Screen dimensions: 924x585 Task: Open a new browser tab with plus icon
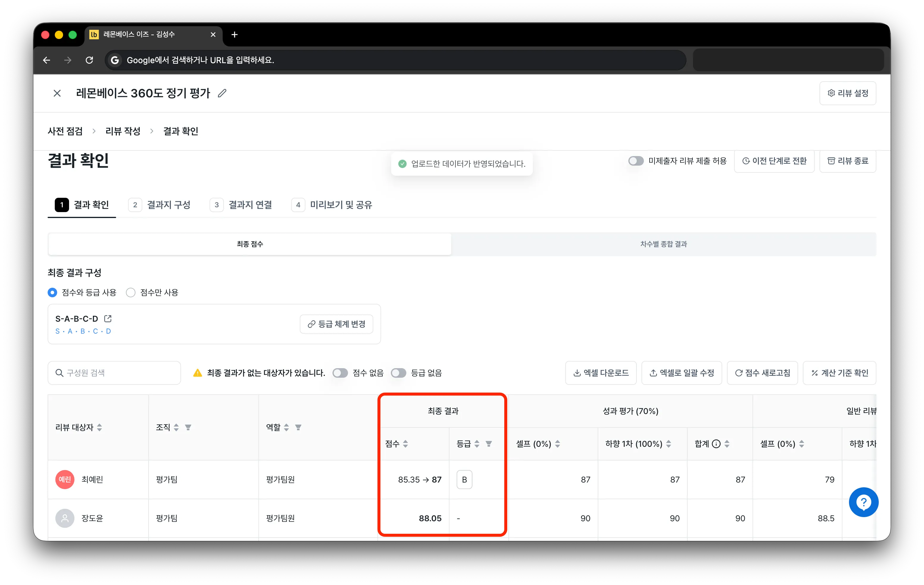(235, 35)
